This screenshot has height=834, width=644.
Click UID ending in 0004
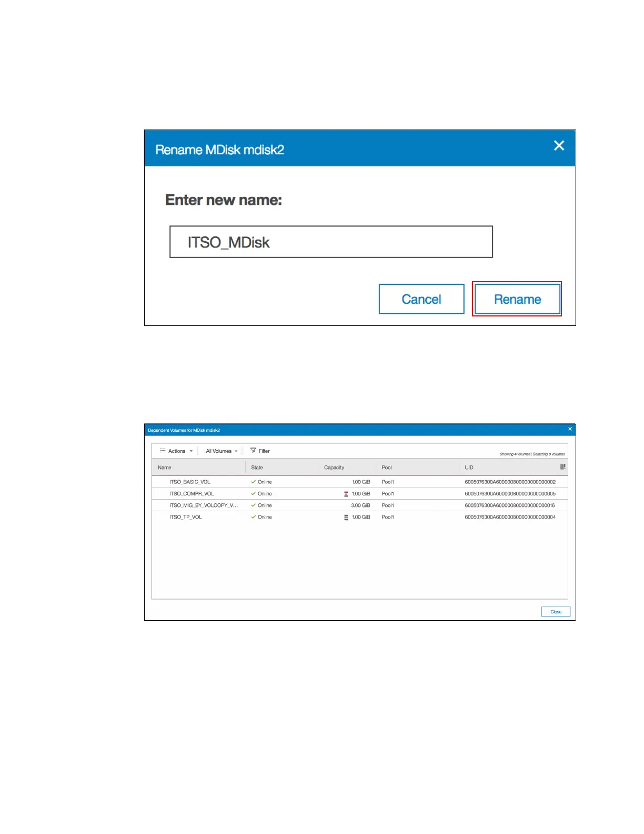pos(510,517)
